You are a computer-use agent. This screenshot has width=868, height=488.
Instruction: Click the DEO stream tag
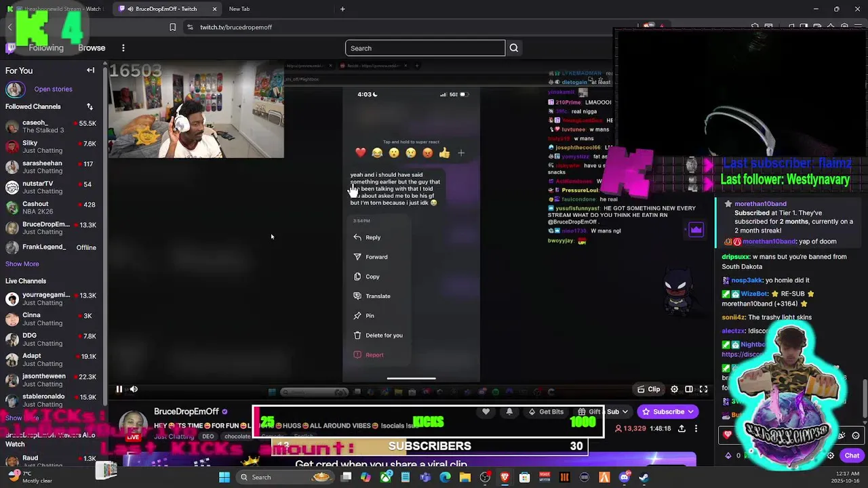coord(208,436)
